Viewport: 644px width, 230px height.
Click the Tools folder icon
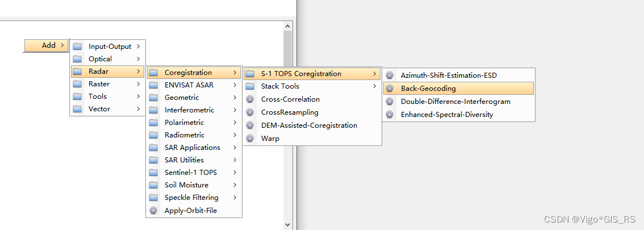tap(77, 97)
